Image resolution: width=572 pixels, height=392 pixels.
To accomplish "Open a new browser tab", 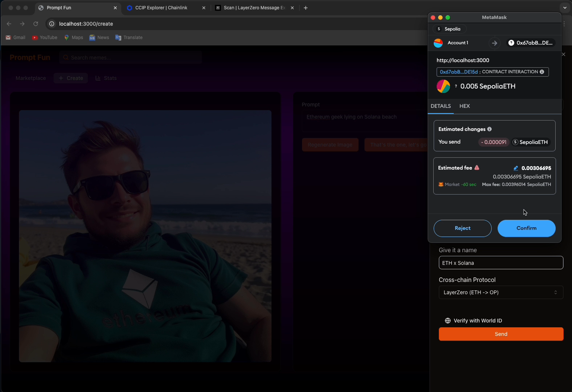I will pos(306,8).
